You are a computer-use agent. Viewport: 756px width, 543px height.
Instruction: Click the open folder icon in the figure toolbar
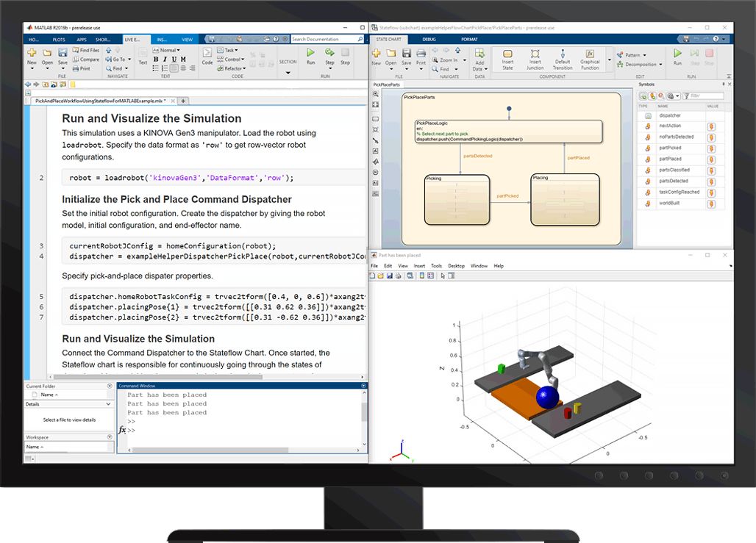[381, 276]
